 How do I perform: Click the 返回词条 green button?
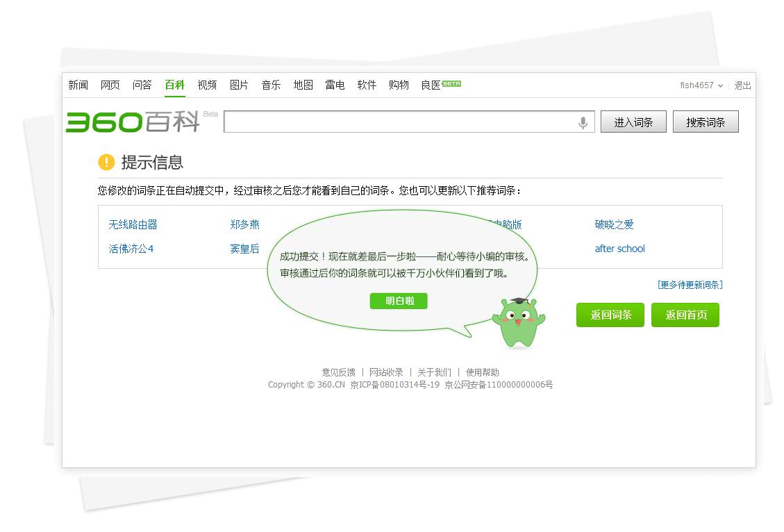tap(610, 315)
